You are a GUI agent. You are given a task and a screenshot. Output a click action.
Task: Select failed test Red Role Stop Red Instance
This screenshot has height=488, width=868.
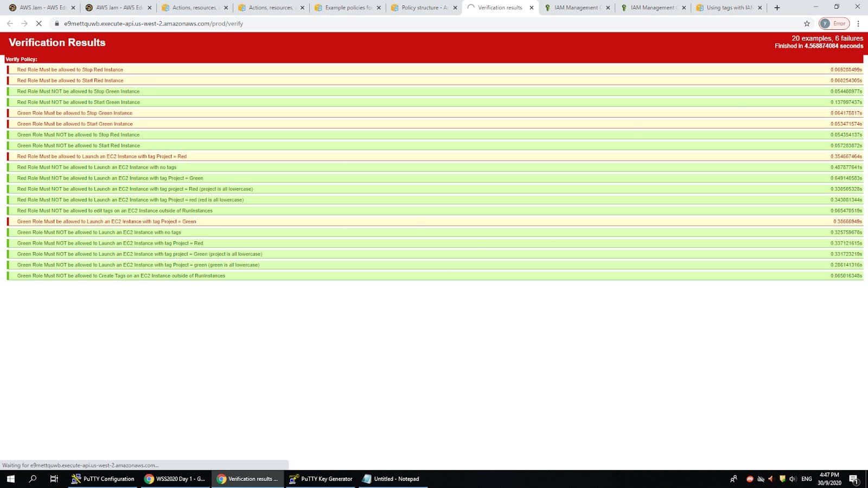click(x=70, y=69)
